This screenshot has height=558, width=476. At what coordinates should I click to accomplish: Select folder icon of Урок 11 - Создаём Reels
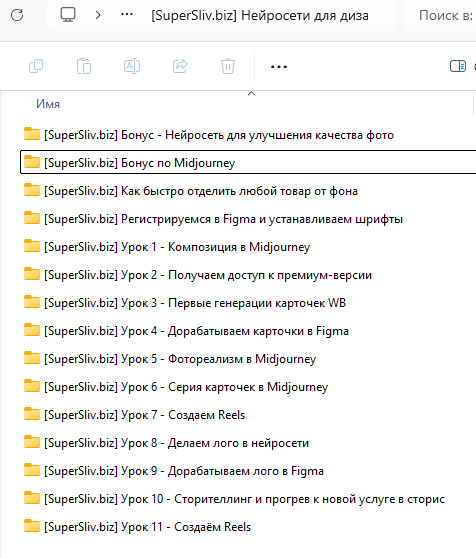[32, 526]
